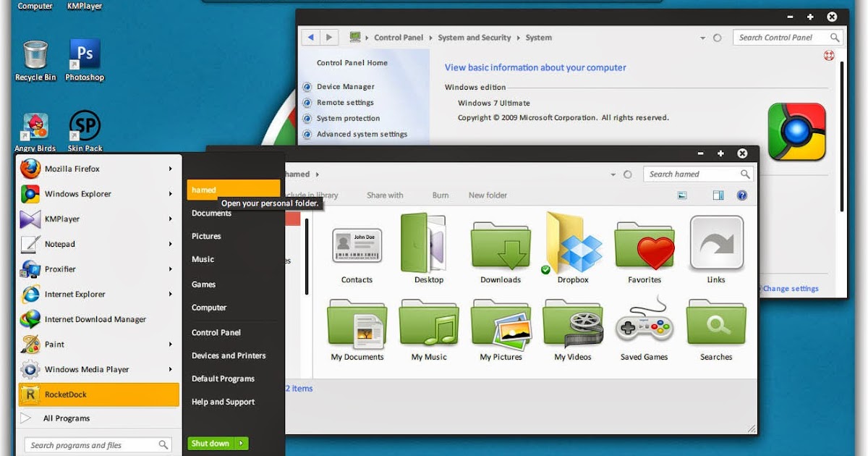Click the forward arrow in Control Panel window

point(329,38)
